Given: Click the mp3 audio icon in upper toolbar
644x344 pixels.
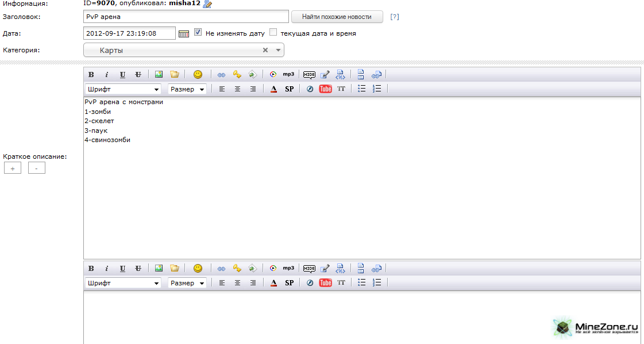Looking at the screenshot, I should pos(288,74).
